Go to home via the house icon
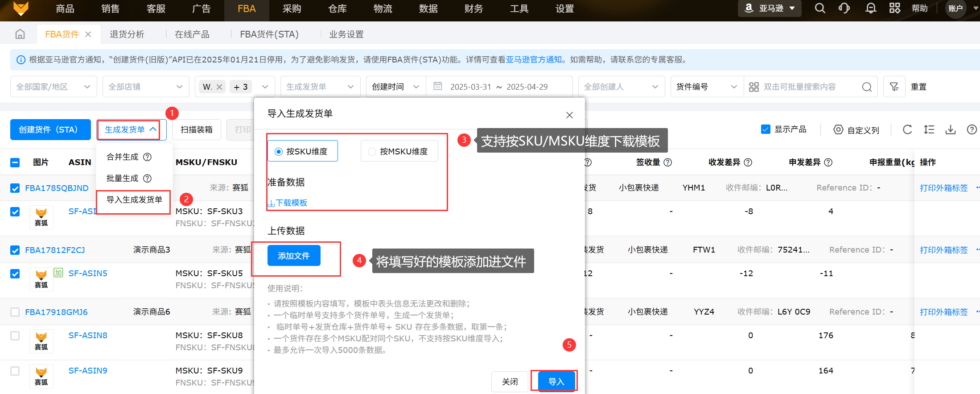Viewport: 980px width, 394px height. tap(20, 34)
